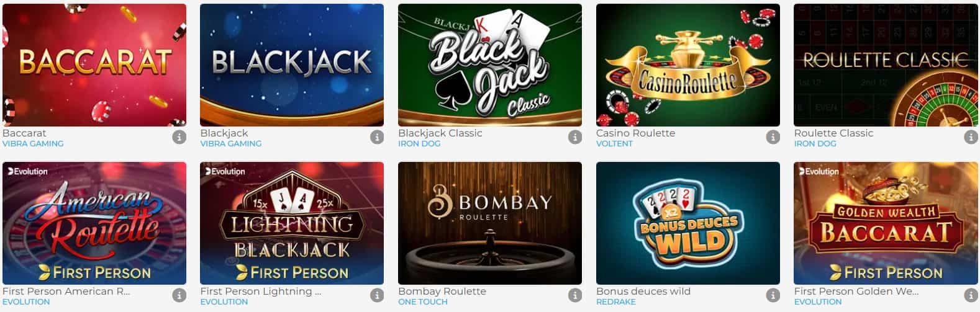Screen dimensions: 980x312
Task: Open Roulette Classic info icon
Action: pyautogui.click(x=971, y=137)
